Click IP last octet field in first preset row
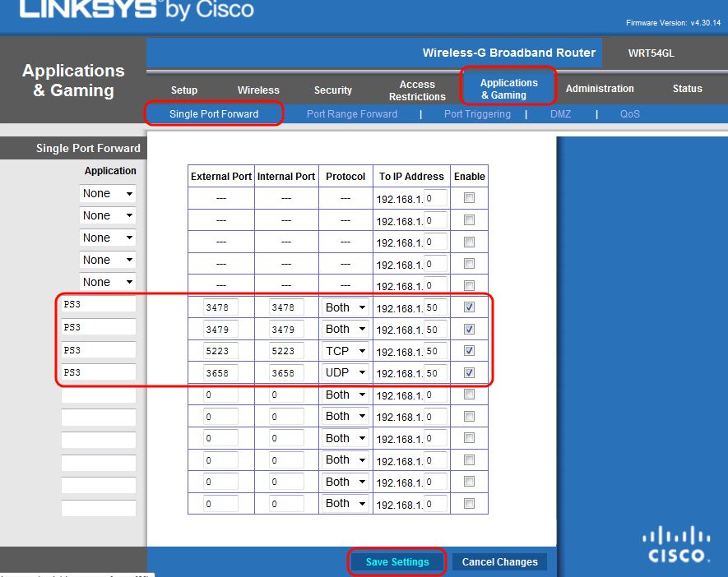Viewport: 728px width, 577px height. point(435,199)
